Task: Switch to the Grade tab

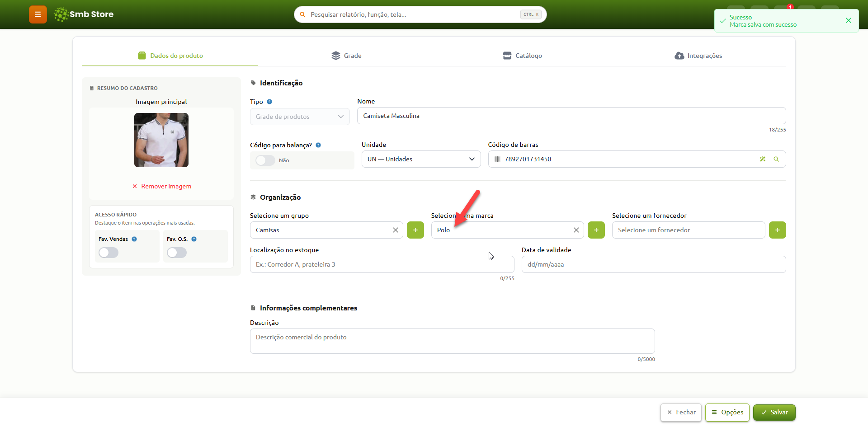Action: pyautogui.click(x=346, y=56)
